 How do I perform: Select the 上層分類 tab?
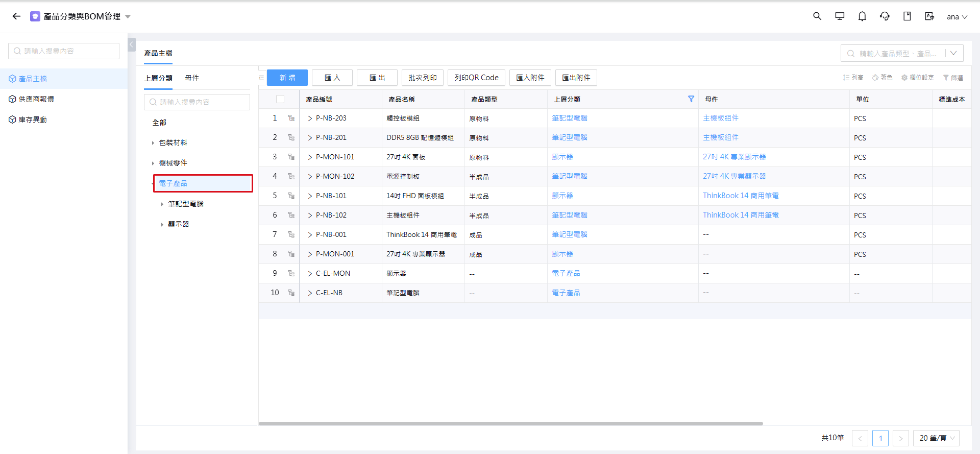(x=158, y=78)
